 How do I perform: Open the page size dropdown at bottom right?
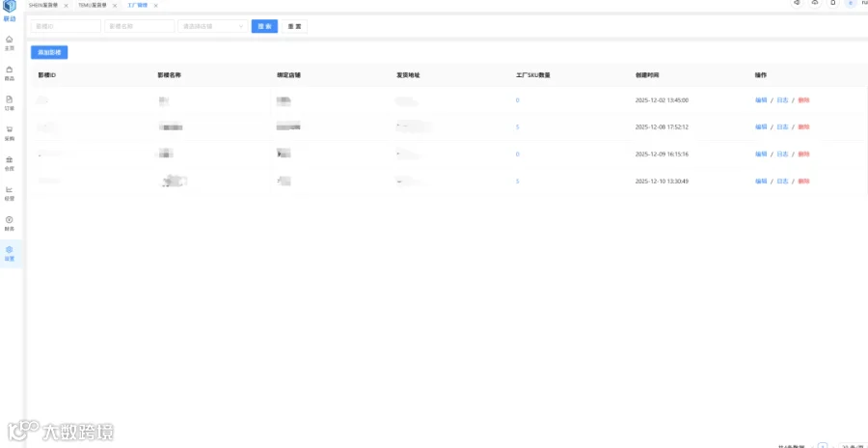tap(854, 445)
